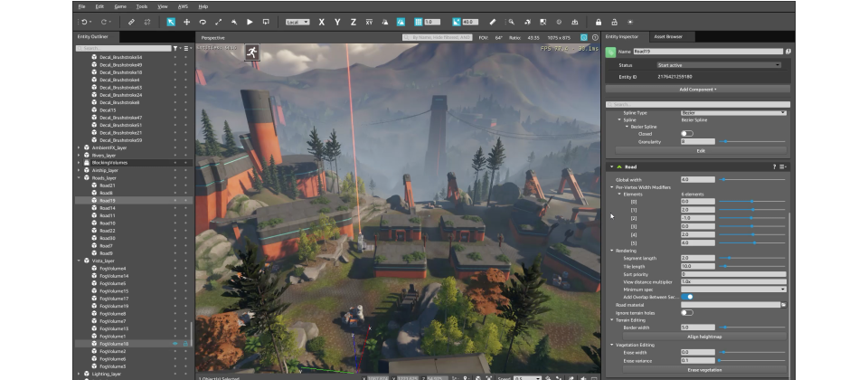This screenshot has width=868, height=380.
Task: Collapse the Rendering section
Action: (x=612, y=251)
